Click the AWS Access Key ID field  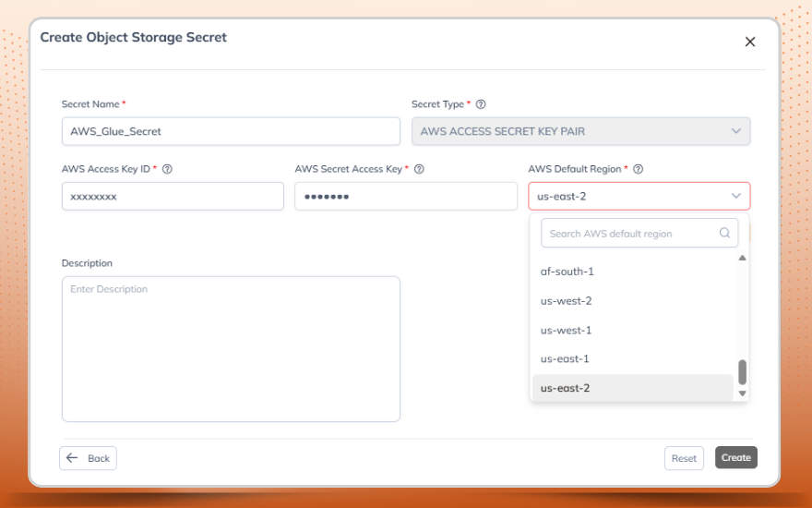(x=173, y=196)
